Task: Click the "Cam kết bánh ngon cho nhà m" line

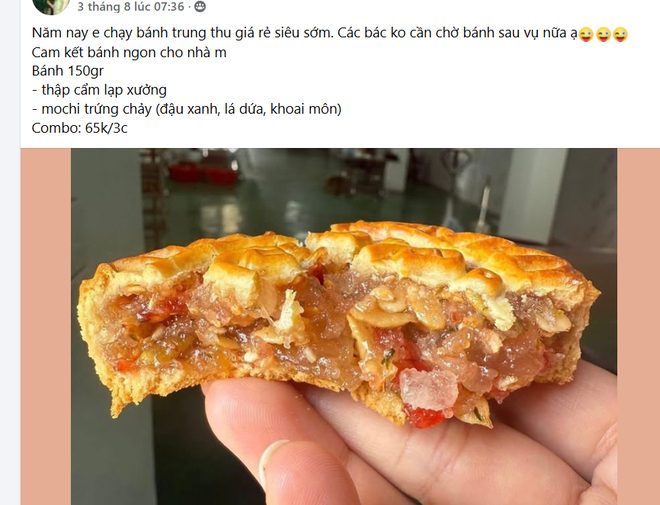Action: (x=129, y=52)
